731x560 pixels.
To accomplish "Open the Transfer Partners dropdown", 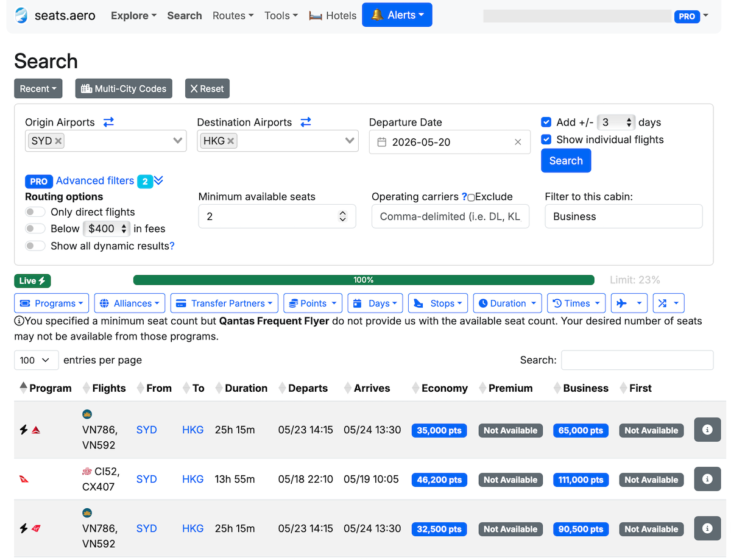I will [224, 303].
